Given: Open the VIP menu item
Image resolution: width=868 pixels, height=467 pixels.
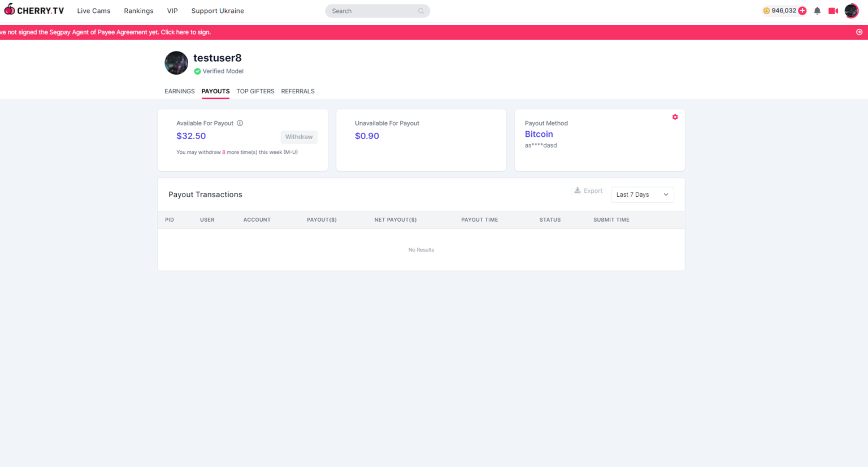Looking at the screenshot, I should 172,11.
